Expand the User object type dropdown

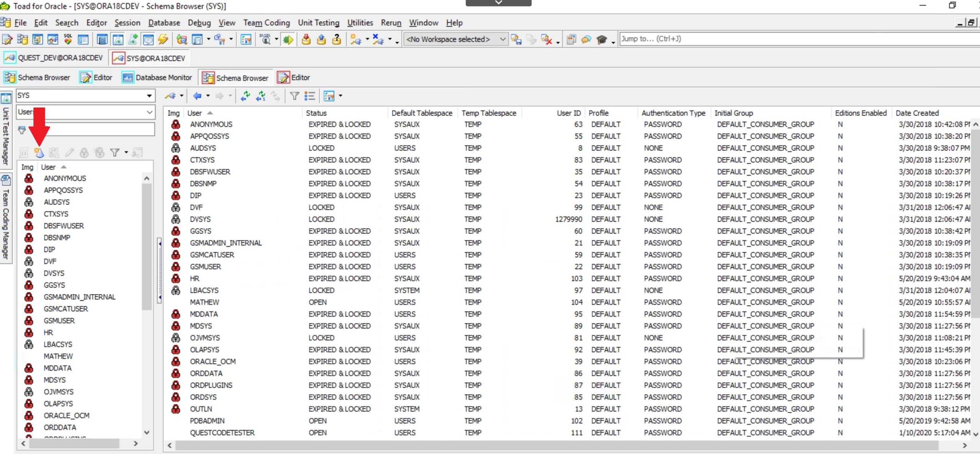(x=149, y=112)
